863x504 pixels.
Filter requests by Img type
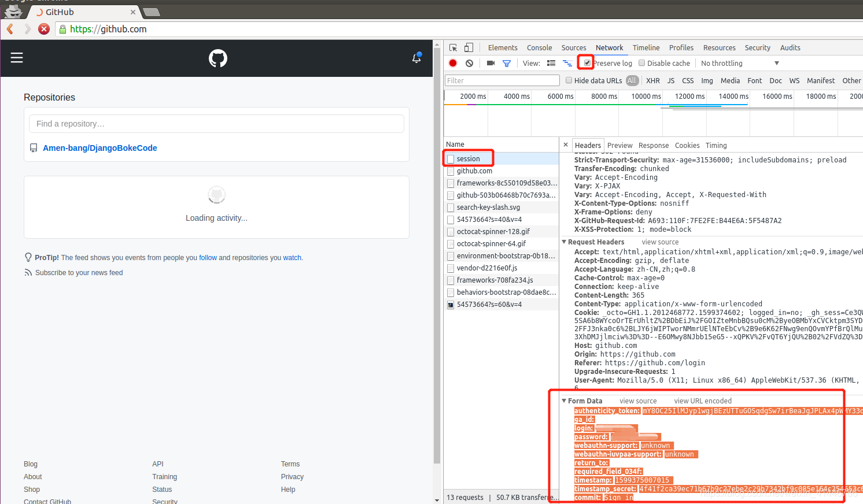coord(707,80)
